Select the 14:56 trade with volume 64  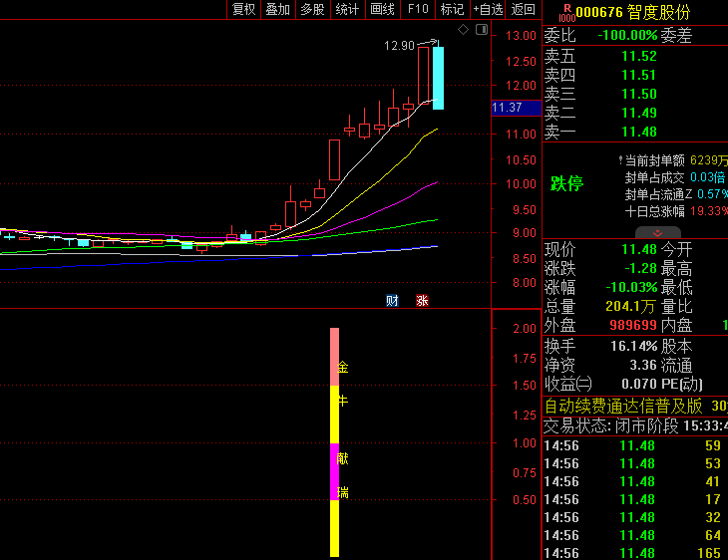click(635, 535)
